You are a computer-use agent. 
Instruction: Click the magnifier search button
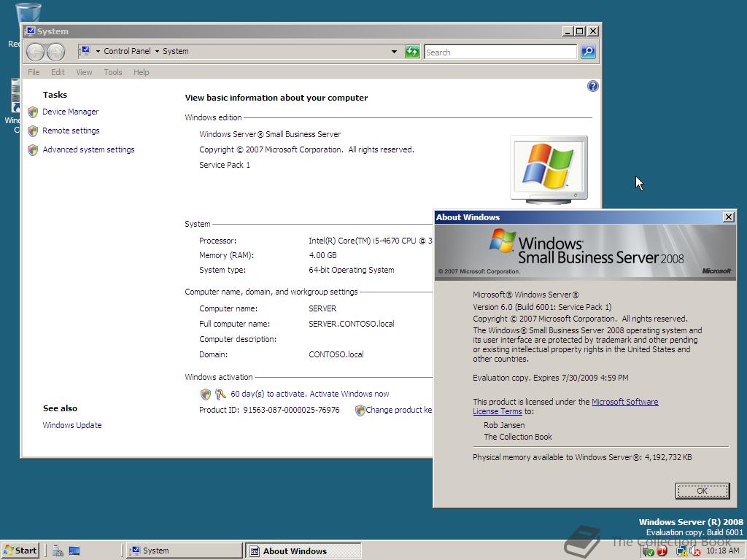(x=588, y=52)
